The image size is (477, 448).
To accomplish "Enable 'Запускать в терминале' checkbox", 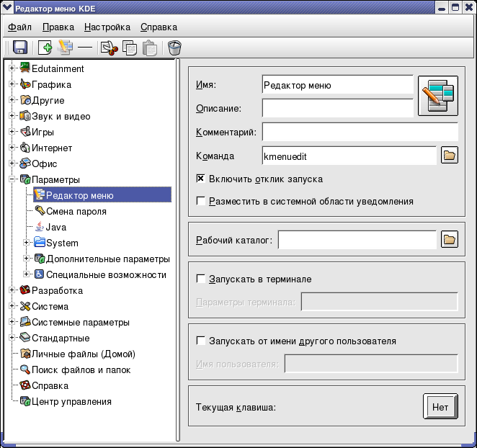I will pos(201,279).
